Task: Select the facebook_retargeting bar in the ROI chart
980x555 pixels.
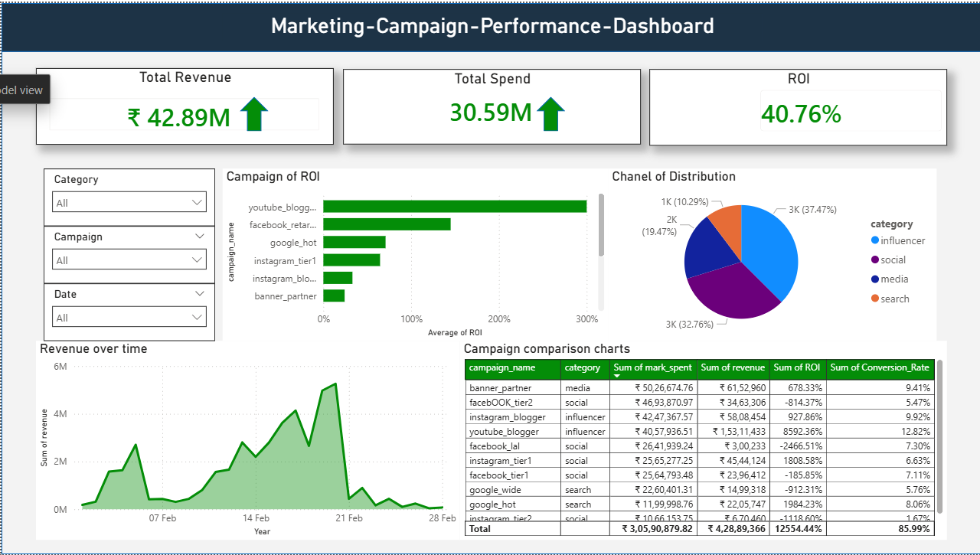Action: click(387, 224)
